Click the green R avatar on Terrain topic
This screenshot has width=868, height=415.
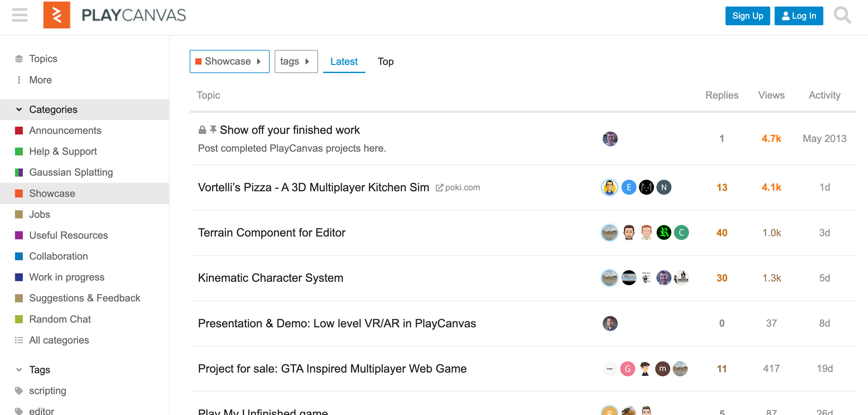[663, 232]
